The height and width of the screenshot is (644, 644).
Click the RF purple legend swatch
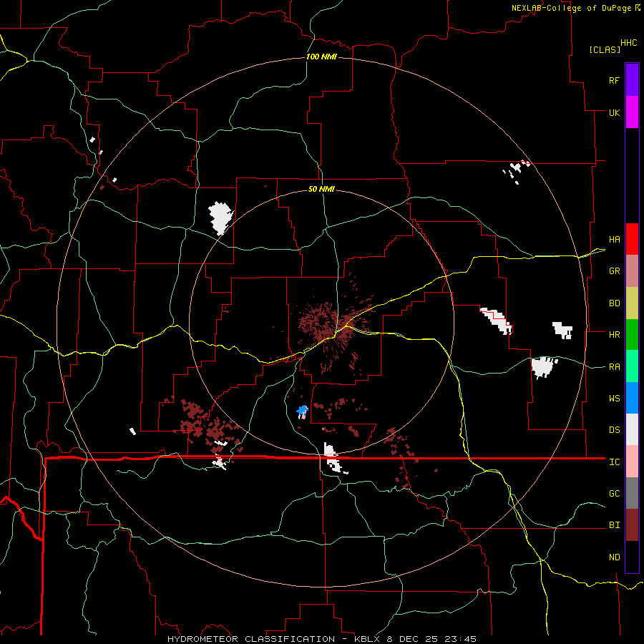632,80
